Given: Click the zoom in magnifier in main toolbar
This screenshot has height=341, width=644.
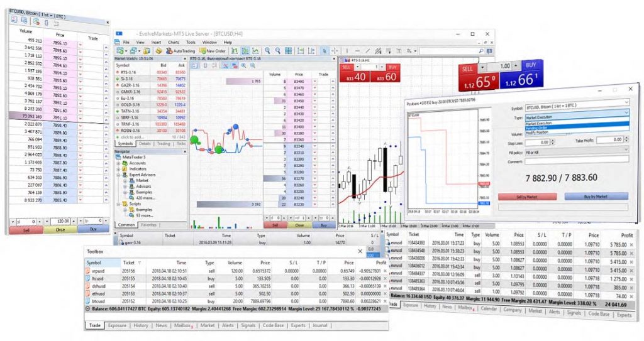Looking at the screenshot, I should [x=267, y=51].
